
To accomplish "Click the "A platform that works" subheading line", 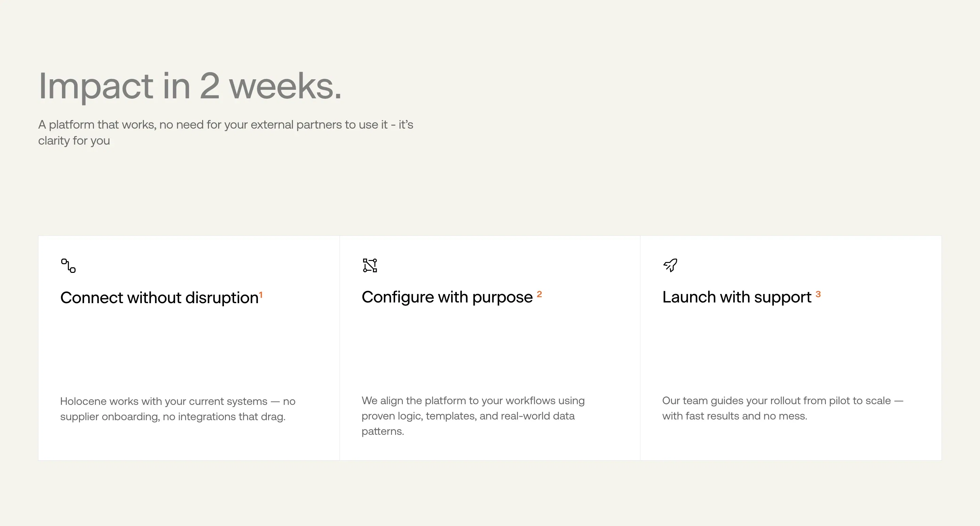I will coord(225,125).
